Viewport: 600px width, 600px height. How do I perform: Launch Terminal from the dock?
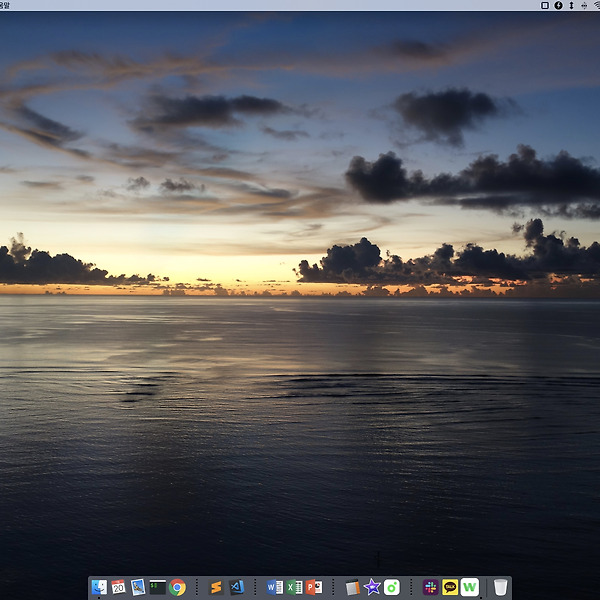click(x=157, y=587)
